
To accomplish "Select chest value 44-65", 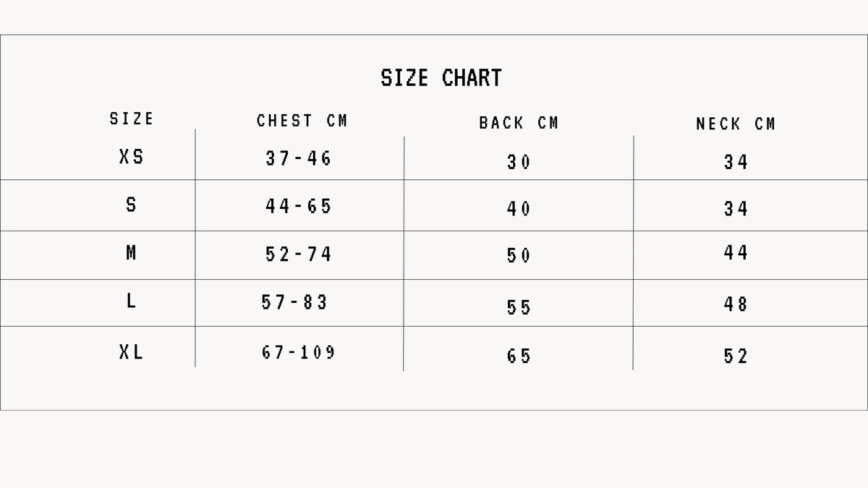I will (x=298, y=206).
